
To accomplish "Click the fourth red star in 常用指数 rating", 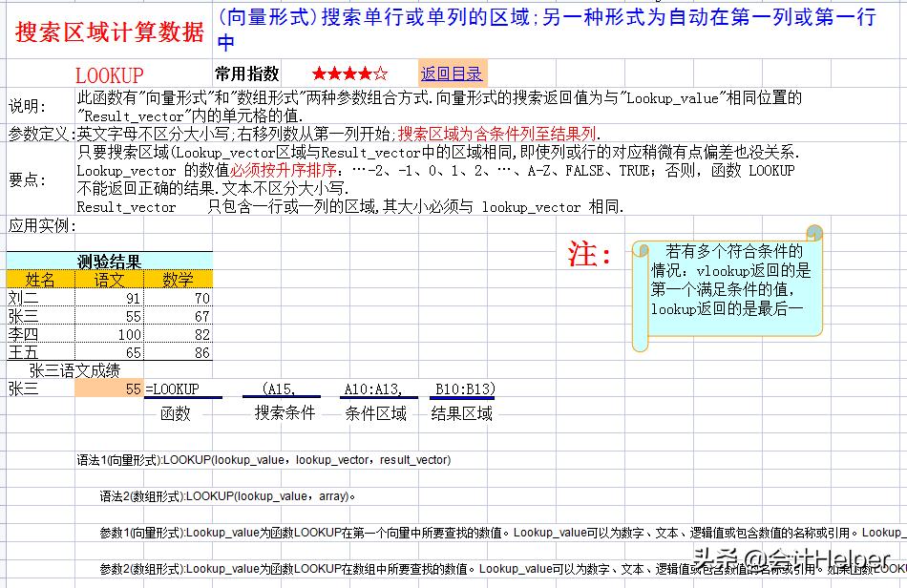I will [365, 73].
